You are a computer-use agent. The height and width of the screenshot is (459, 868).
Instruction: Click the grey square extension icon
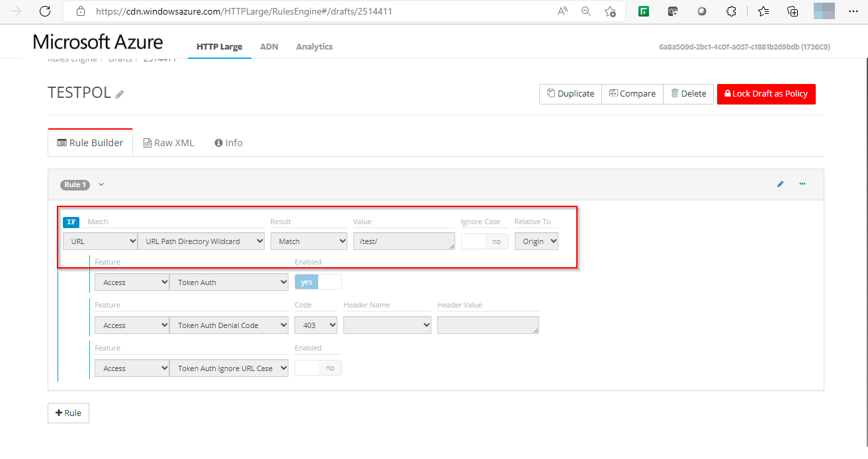[x=673, y=11]
